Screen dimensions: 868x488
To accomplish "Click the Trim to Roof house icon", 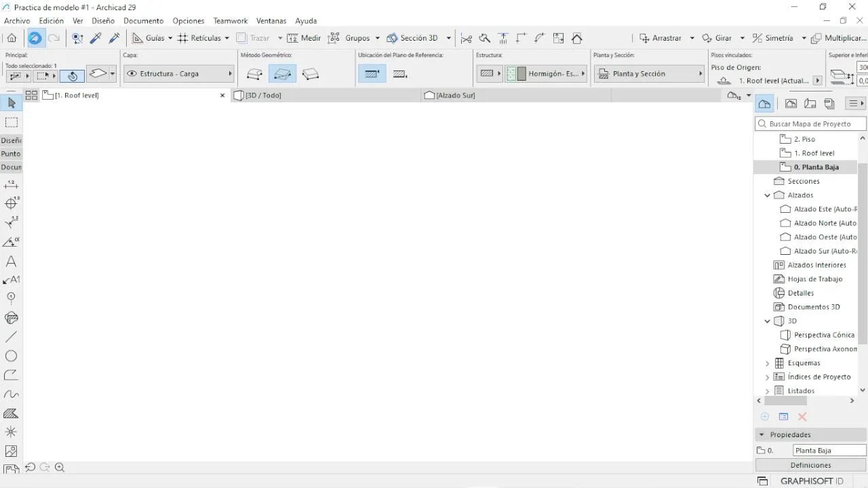I will click(x=576, y=38).
